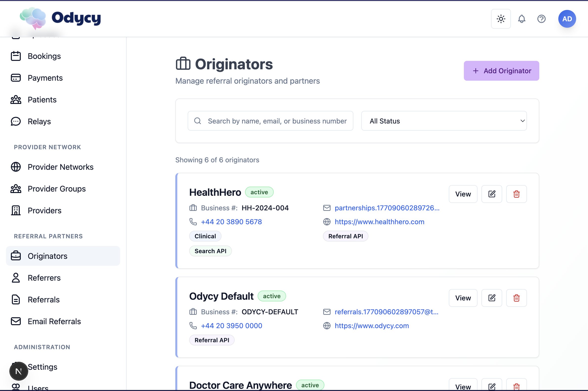View the HealthHero originator details

[x=463, y=194]
